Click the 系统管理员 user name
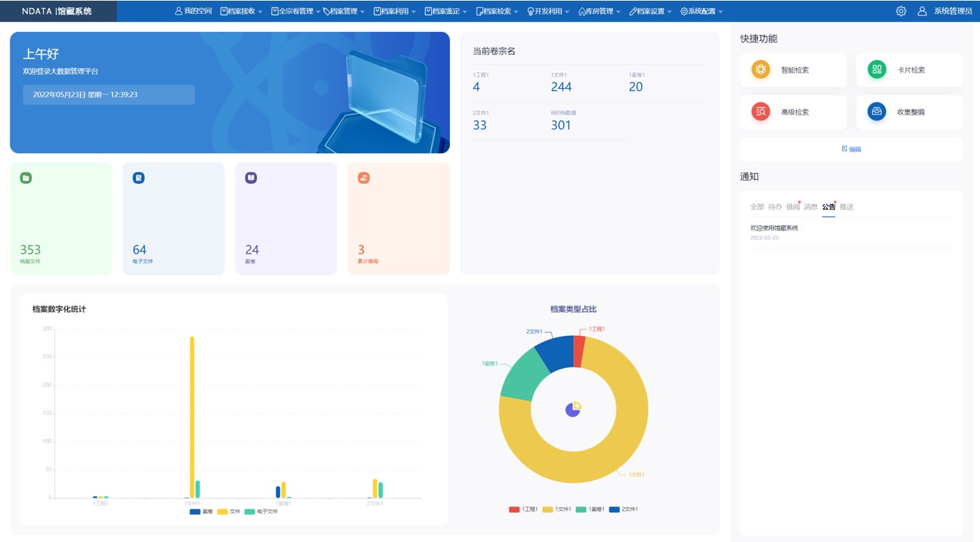This screenshot has width=980, height=542. click(953, 11)
